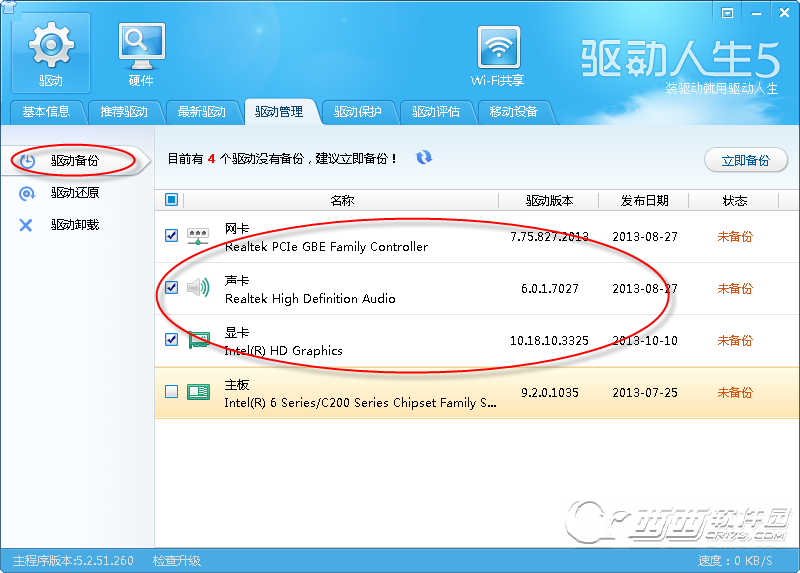Select 驱动卸载 in the sidebar

[x=75, y=225]
